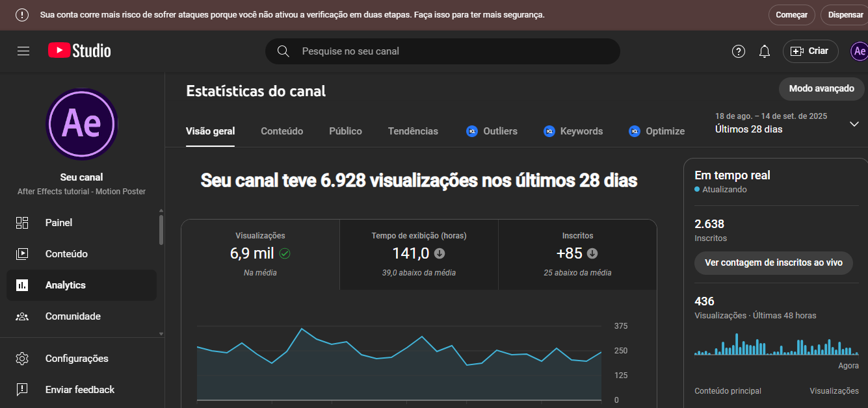The height and width of the screenshot is (408, 868).
Task: Open the Tendências tab
Action: coord(413,131)
